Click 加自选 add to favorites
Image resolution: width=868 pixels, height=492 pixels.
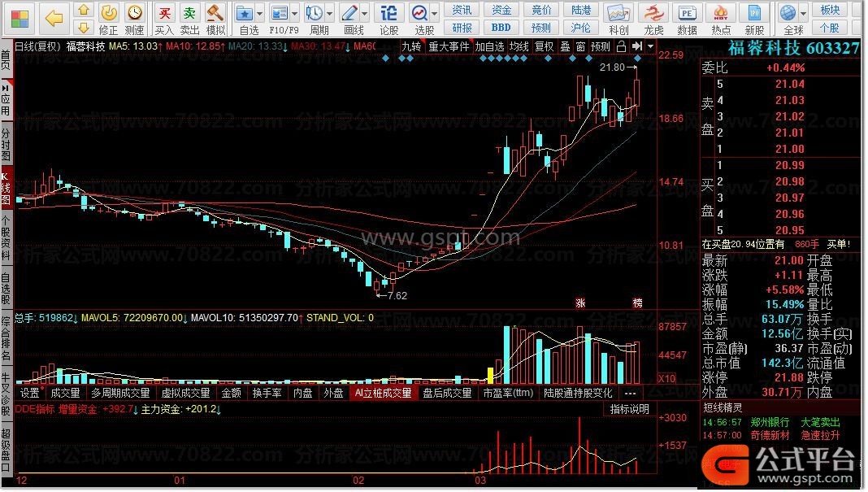(x=489, y=46)
